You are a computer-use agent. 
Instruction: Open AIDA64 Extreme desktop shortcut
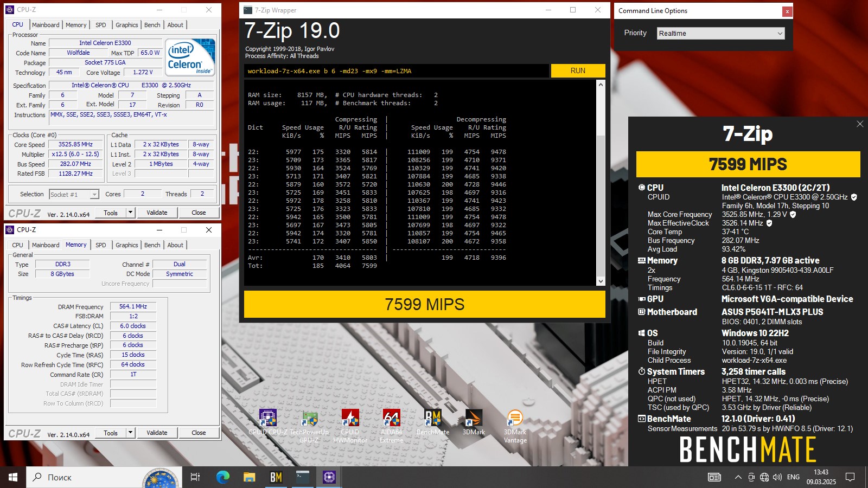(391, 426)
